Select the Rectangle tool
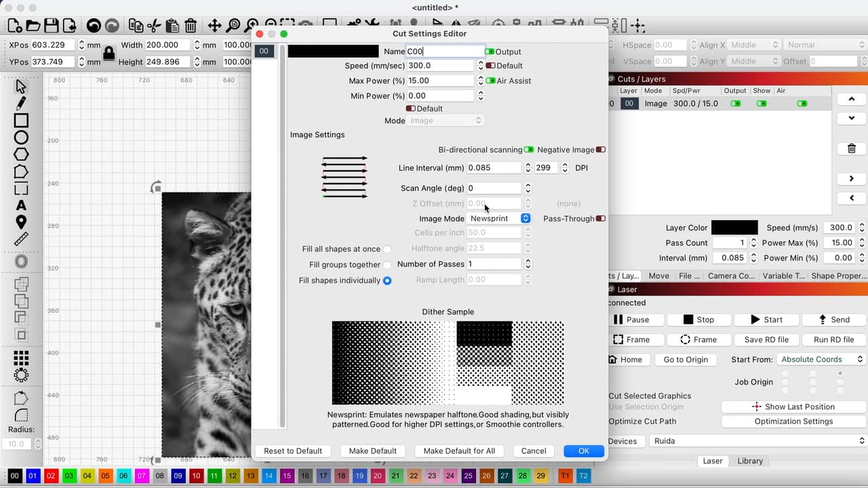This screenshot has width=868, height=488. pos(21,121)
